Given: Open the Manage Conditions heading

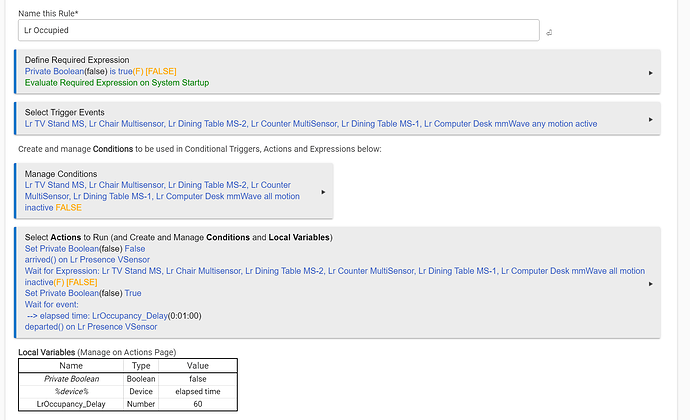Looking at the screenshot, I should pyautogui.click(x=63, y=174).
